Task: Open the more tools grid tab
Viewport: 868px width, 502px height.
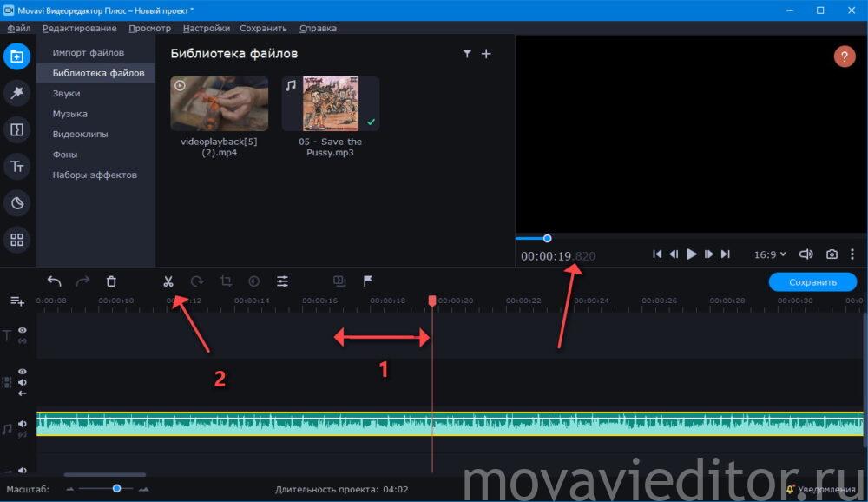Action: click(16, 240)
